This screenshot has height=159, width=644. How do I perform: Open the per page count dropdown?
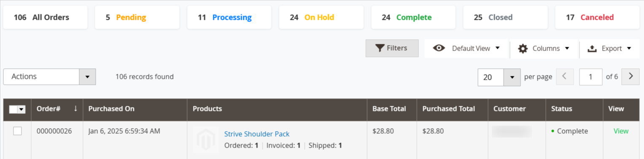click(x=512, y=77)
